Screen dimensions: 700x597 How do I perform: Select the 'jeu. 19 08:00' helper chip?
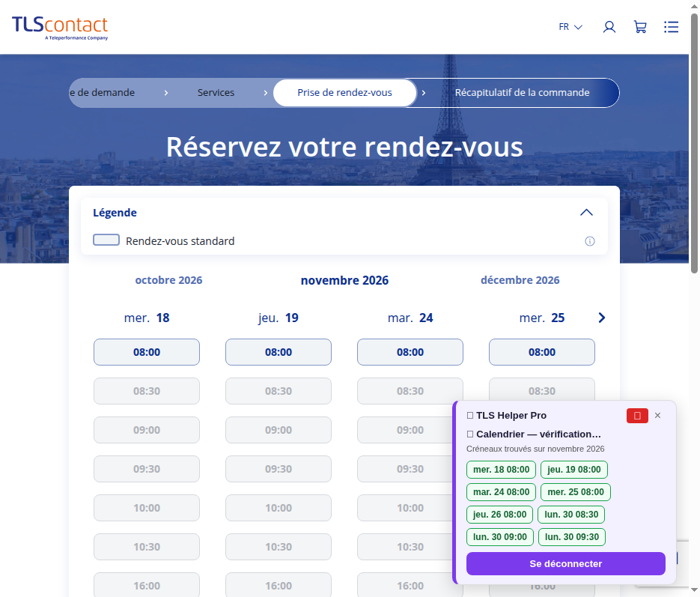pos(574,470)
